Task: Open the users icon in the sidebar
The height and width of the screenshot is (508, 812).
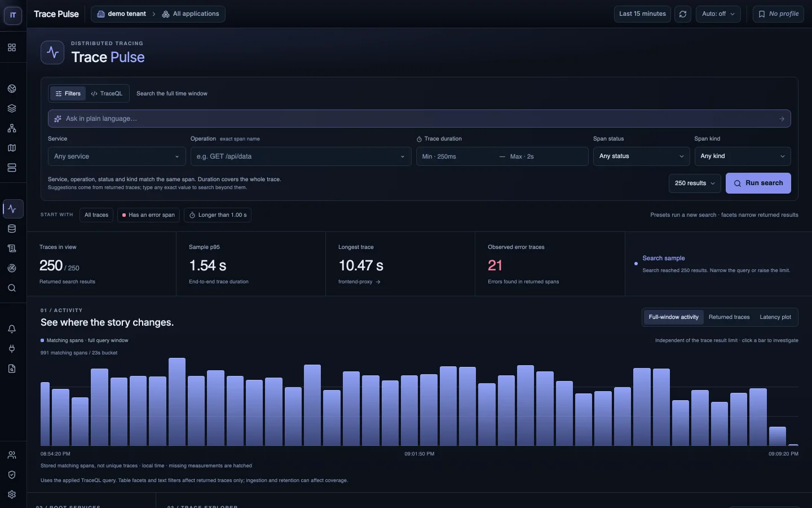Action: click(x=12, y=455)
